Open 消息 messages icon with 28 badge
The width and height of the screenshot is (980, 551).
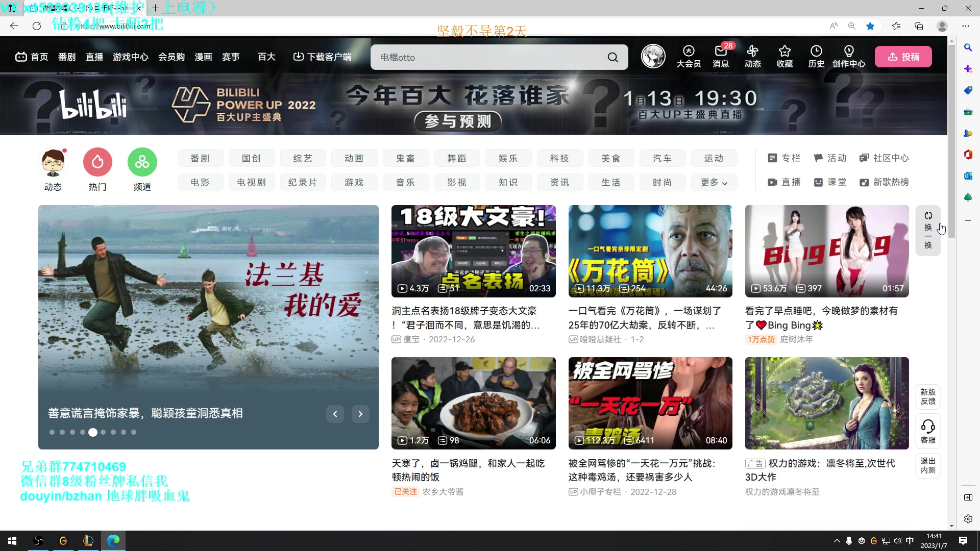click(721, 57)
